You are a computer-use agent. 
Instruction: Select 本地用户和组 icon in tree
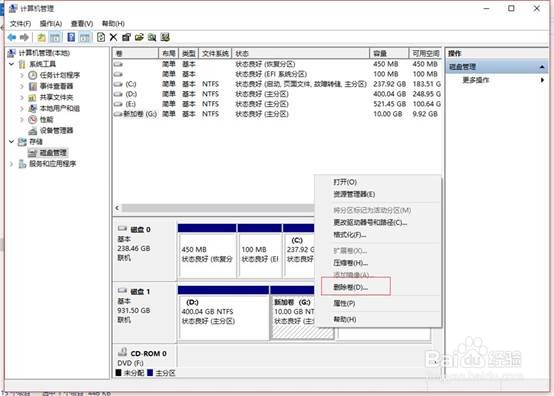(x=33, y=108)
